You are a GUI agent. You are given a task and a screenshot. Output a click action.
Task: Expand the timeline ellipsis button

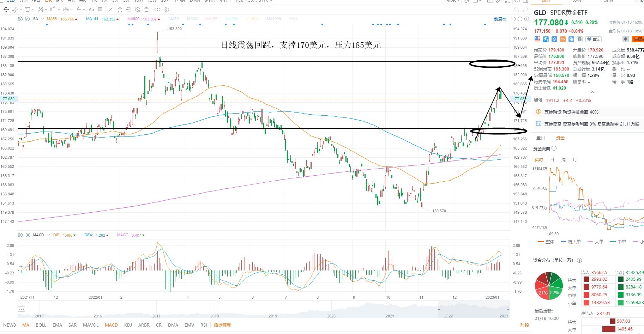point(21,309)
